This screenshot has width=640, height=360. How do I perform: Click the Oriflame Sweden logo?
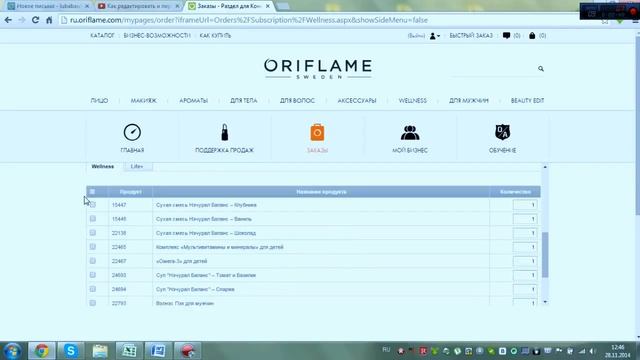coord(318,69)
